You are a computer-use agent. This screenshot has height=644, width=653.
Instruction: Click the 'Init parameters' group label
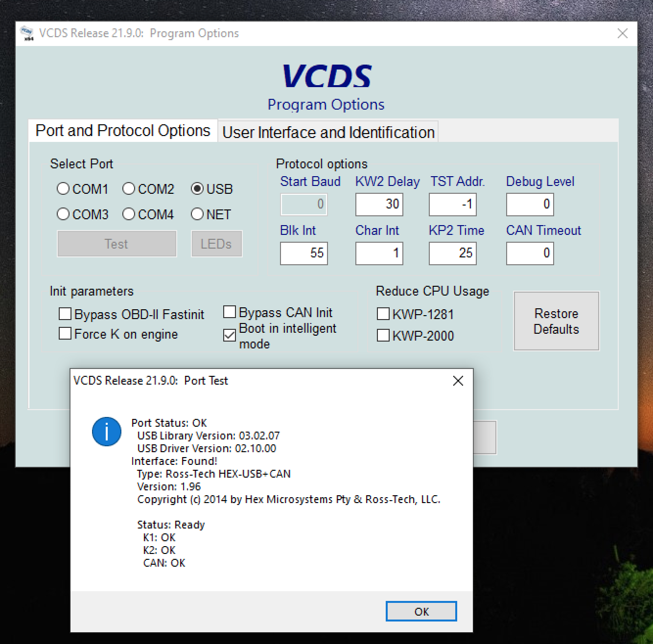point(92,291)
